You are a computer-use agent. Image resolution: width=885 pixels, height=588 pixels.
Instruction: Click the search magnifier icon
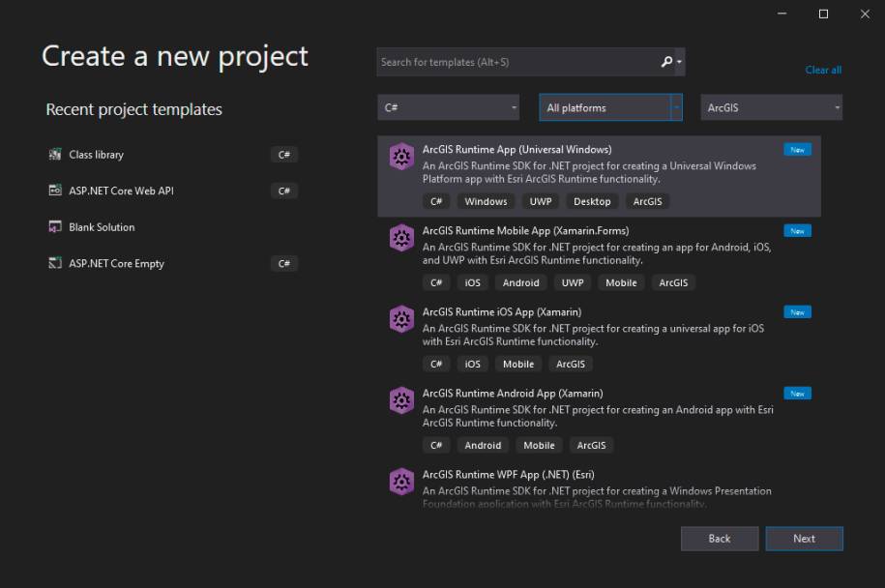(x=666, y=62)
